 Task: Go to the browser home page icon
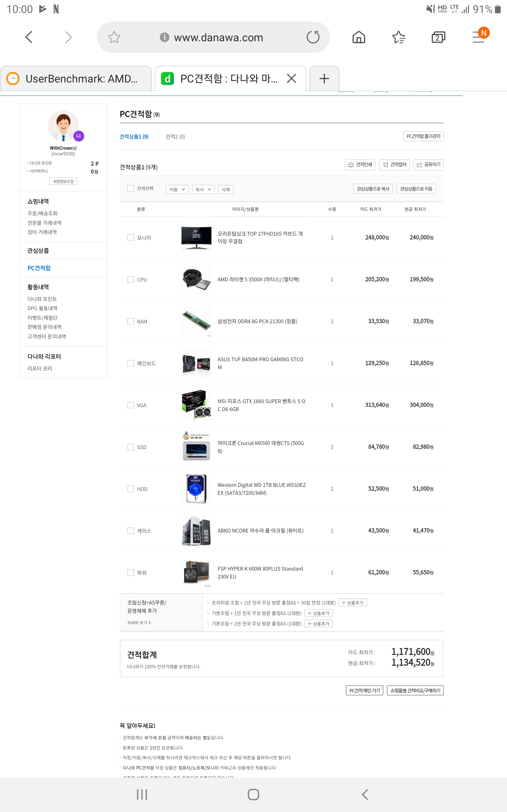pyautogui.click(x=358, y=37)
